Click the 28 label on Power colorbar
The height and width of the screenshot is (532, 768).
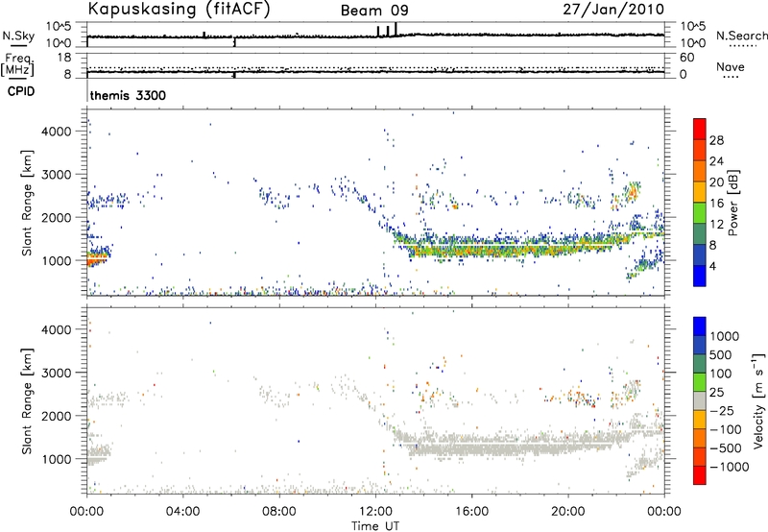[x=716, y=140]
